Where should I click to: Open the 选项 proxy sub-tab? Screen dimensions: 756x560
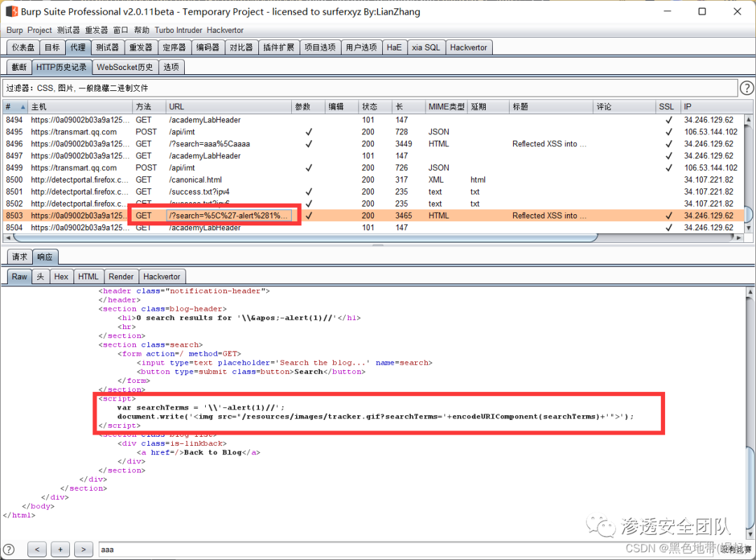171,67
